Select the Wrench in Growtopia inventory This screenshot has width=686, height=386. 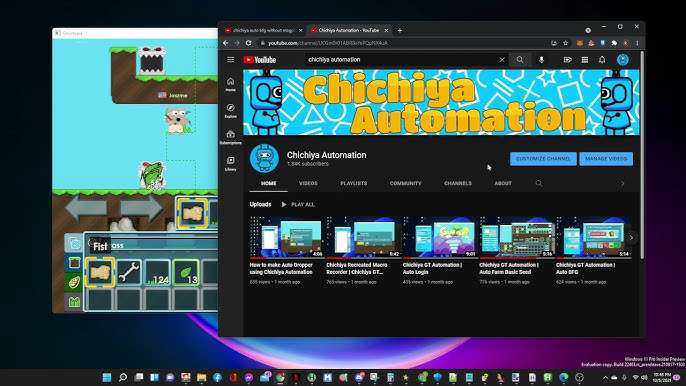[129, 272]
